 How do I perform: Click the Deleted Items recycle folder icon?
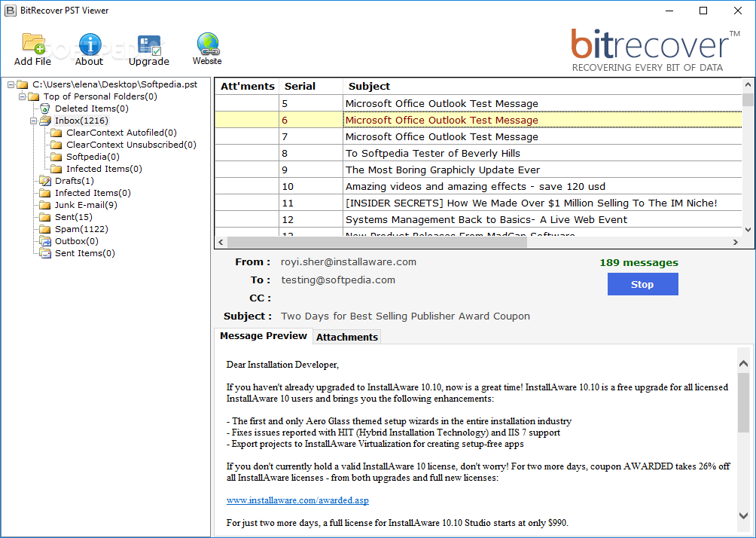[x=45, y=109]
